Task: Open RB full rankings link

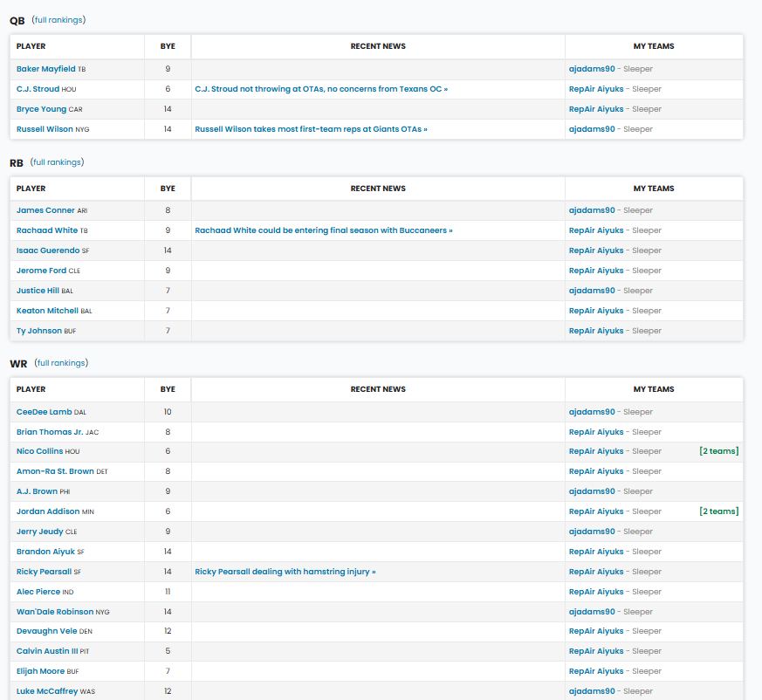Action: (x=57, y=161)
